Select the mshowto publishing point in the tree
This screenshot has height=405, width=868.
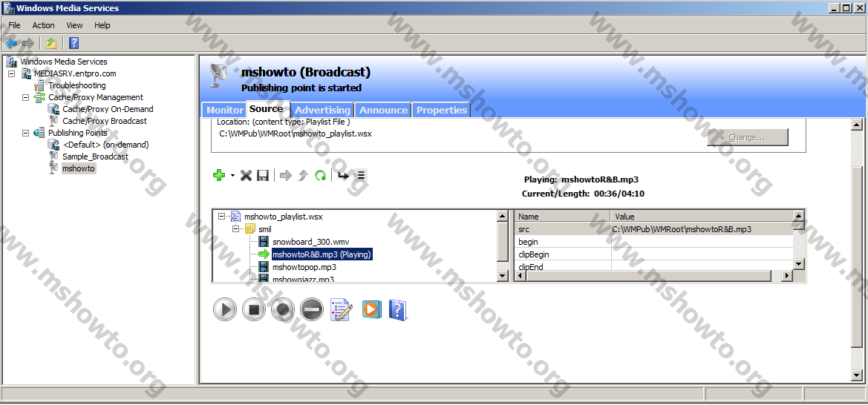click(79, 168)
